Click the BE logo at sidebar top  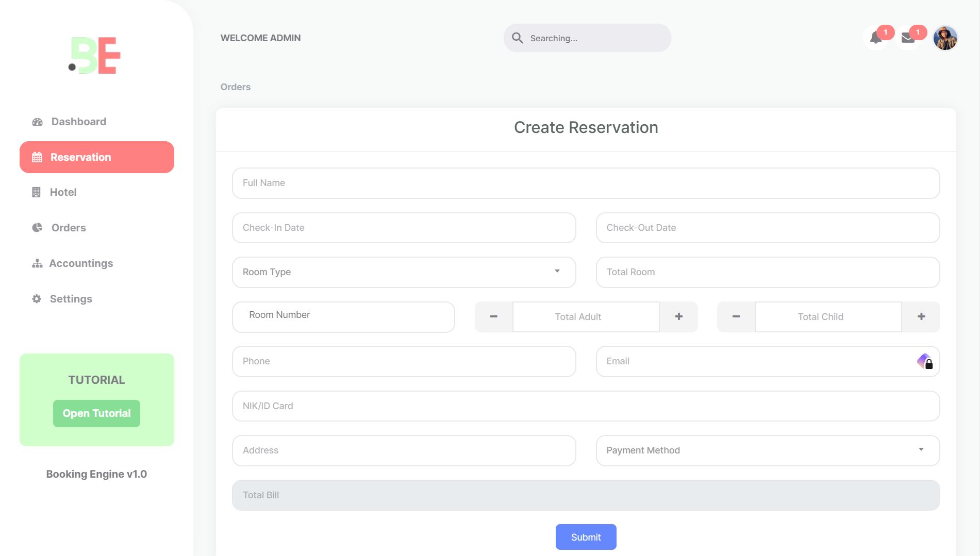[x=94, y=55]
